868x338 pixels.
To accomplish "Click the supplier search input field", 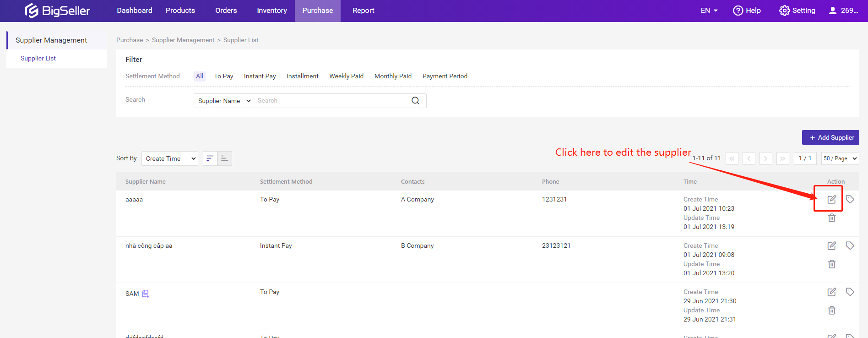I will point(329,101).
